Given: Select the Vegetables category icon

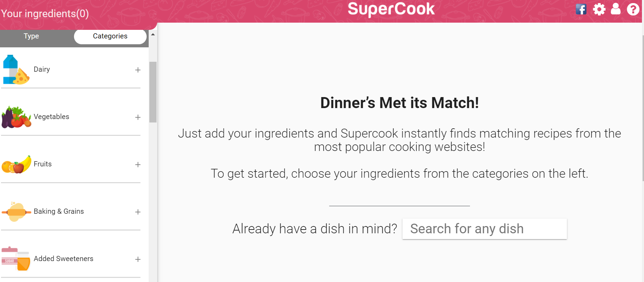Looking at the screenshot, I should click(16, 117).
